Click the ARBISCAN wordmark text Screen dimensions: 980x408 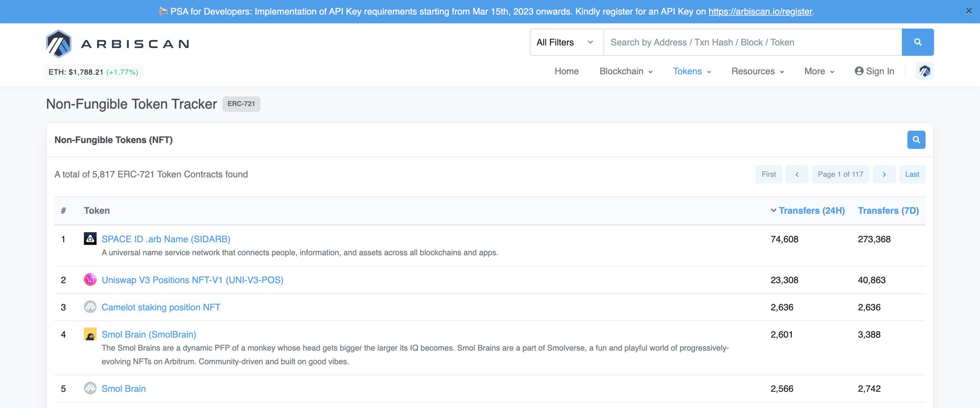pos(135,44)
